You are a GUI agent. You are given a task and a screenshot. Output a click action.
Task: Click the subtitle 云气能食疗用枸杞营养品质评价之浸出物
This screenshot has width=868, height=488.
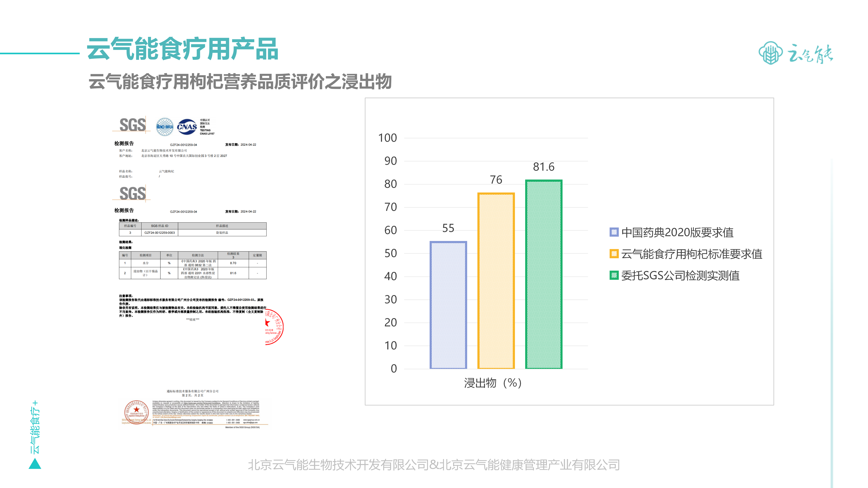(x=240, y=81)
